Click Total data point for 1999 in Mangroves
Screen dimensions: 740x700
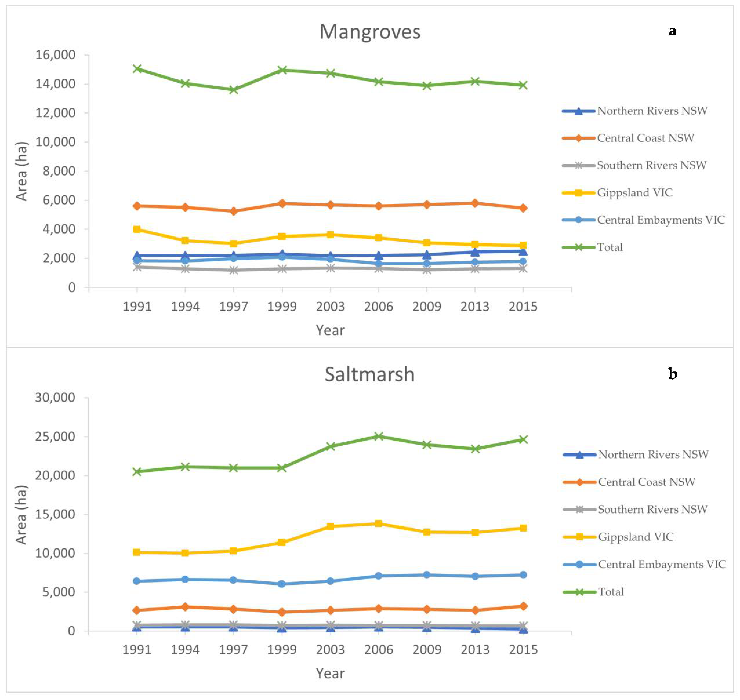point(282,70)
